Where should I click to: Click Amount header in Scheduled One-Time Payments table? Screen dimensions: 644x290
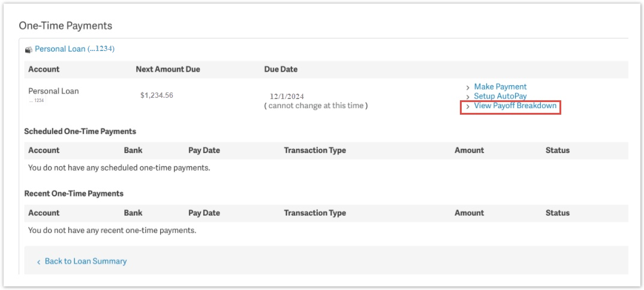point(469,150)
